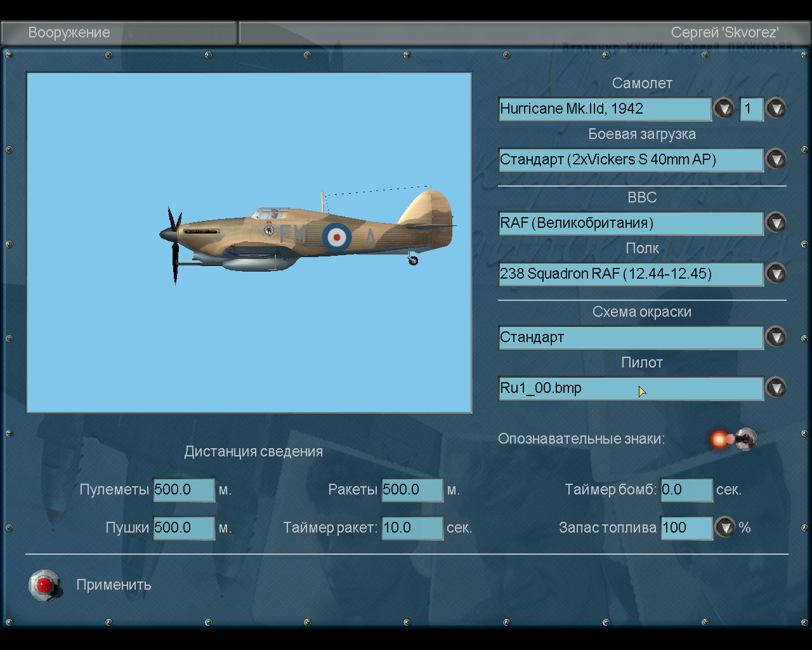Click the Запас топлива label
The height and width of the screenshot is (650, 812).
coord(608,527)
